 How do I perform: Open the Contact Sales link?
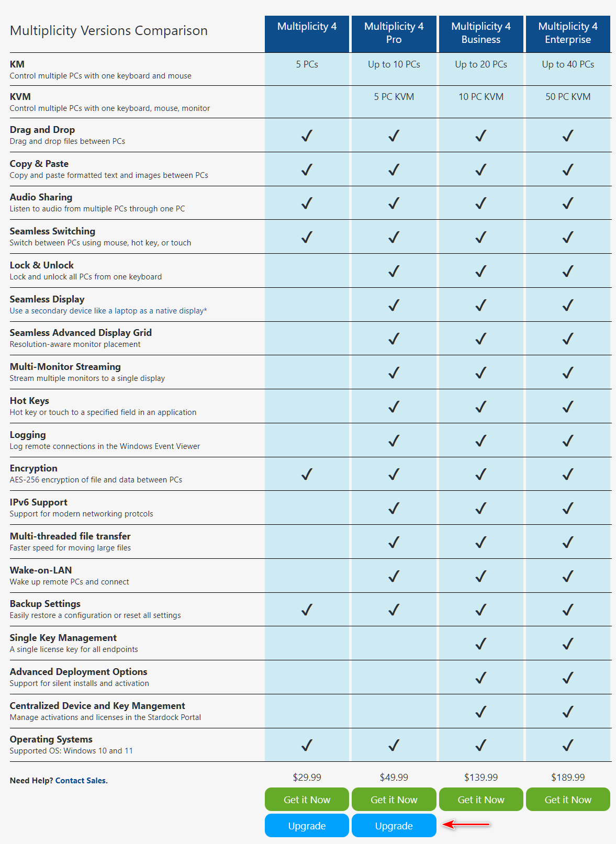click(x=81, y=780)
